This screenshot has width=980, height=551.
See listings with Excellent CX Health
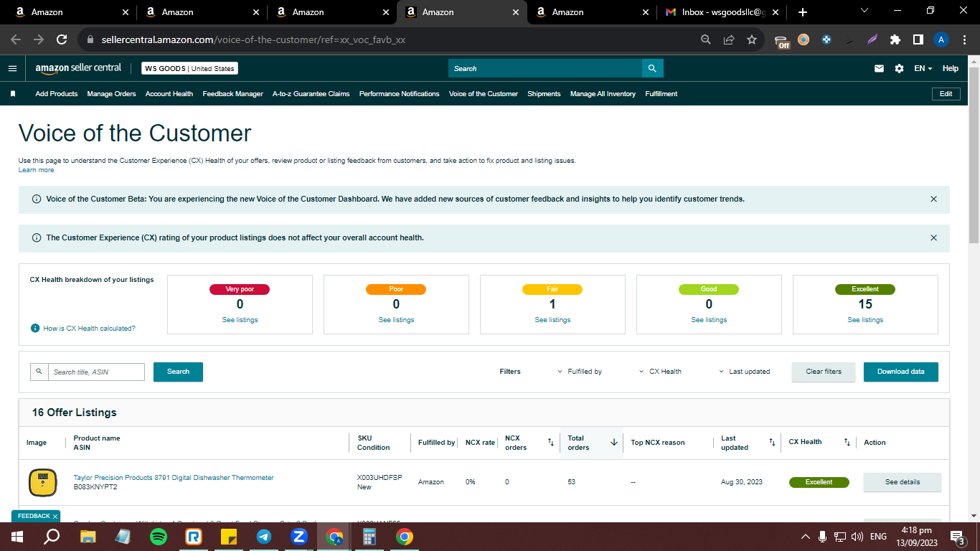(865, 320)
